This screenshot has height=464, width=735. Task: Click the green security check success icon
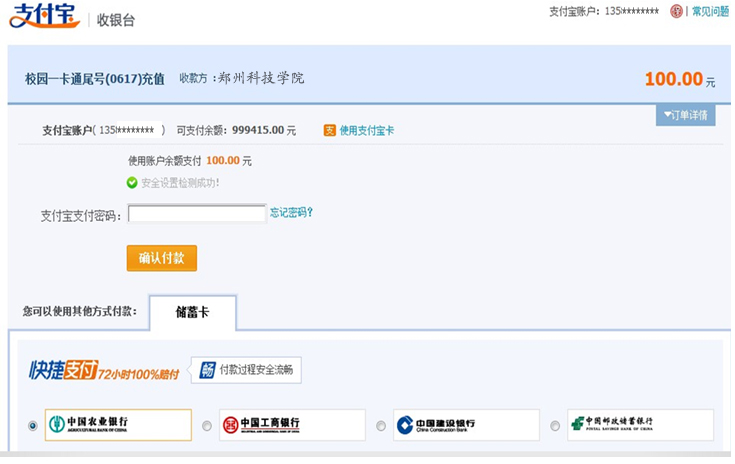pos(132,182)
